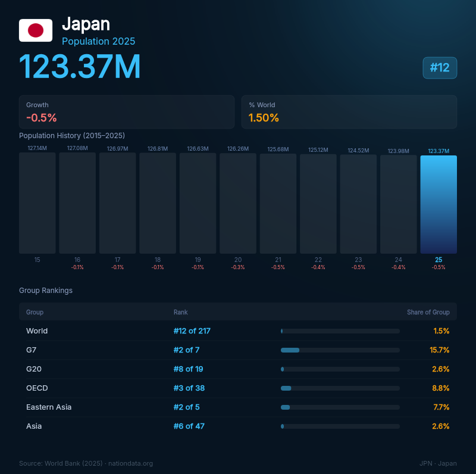Click the -0.3% change under year 20
The width and height of the screenshot is (476, 474).
238,267
